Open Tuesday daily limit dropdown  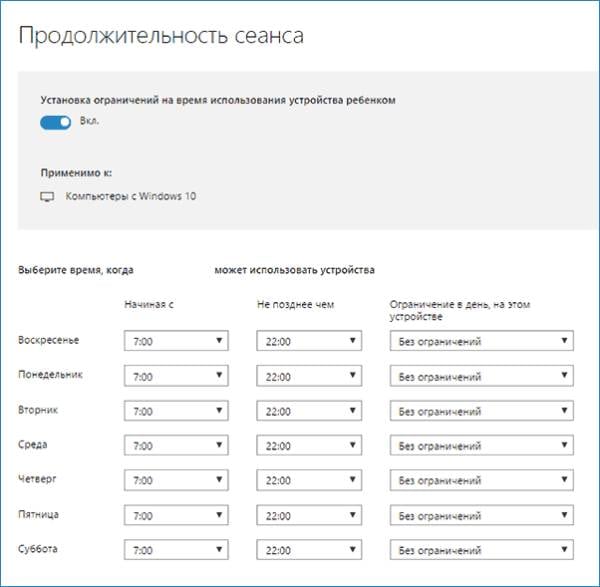click(x=481, y=412)
